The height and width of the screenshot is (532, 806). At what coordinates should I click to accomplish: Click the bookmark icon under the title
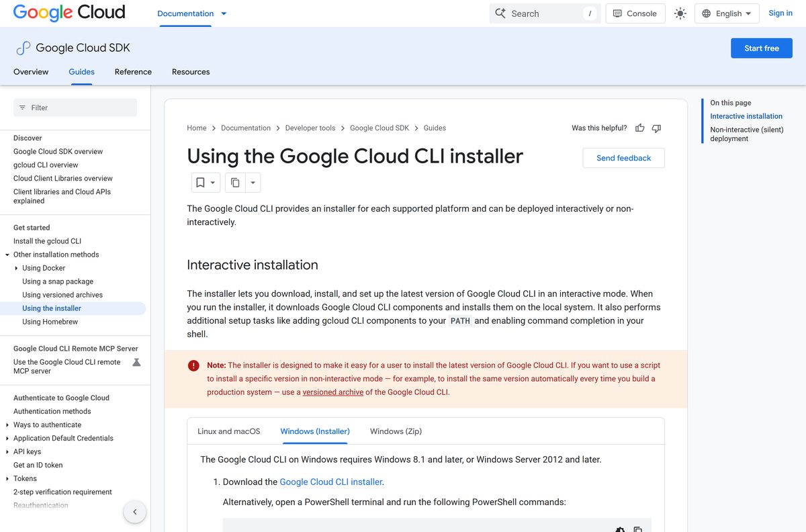tap(200, 183)
